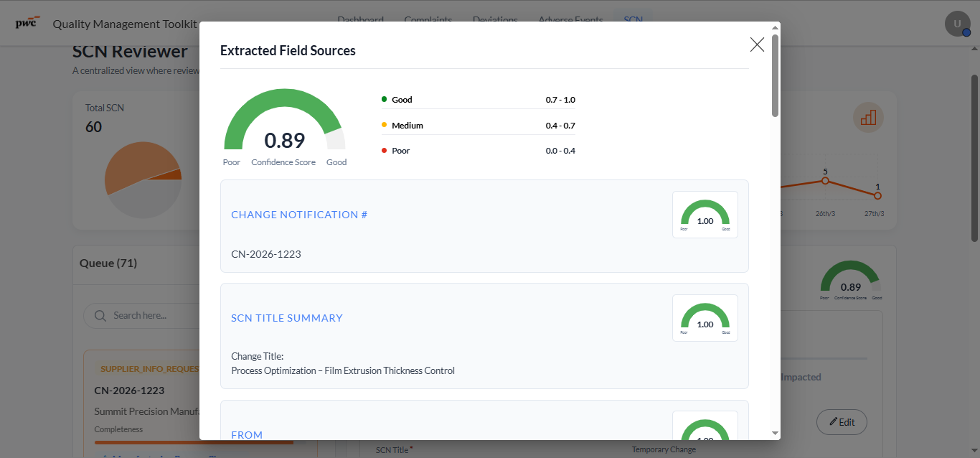The height and width of the screenshot is (458, 980).
Task: Click the dialog's scroll down arrow
Action: click(775, 434)
